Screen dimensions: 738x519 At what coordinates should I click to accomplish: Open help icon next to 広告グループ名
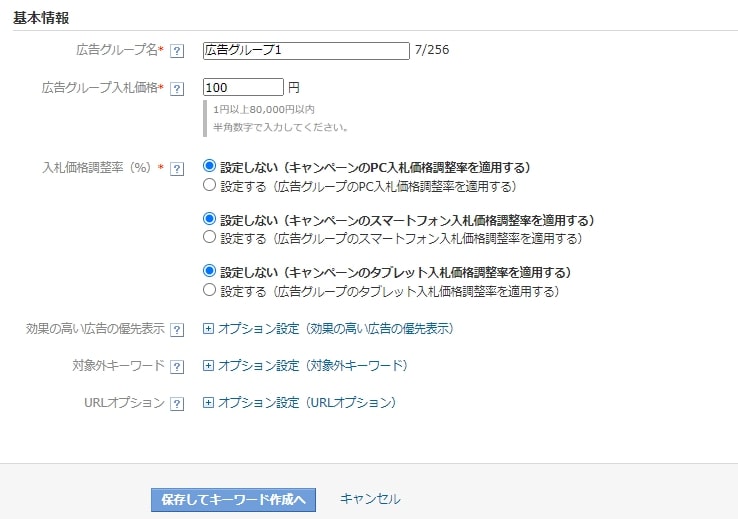click(176, 51)
